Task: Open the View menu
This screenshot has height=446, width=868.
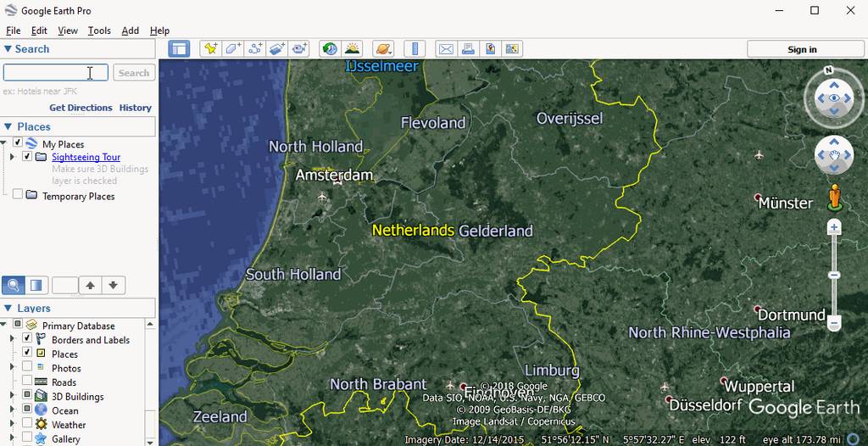Action: [x=68, y=31]
